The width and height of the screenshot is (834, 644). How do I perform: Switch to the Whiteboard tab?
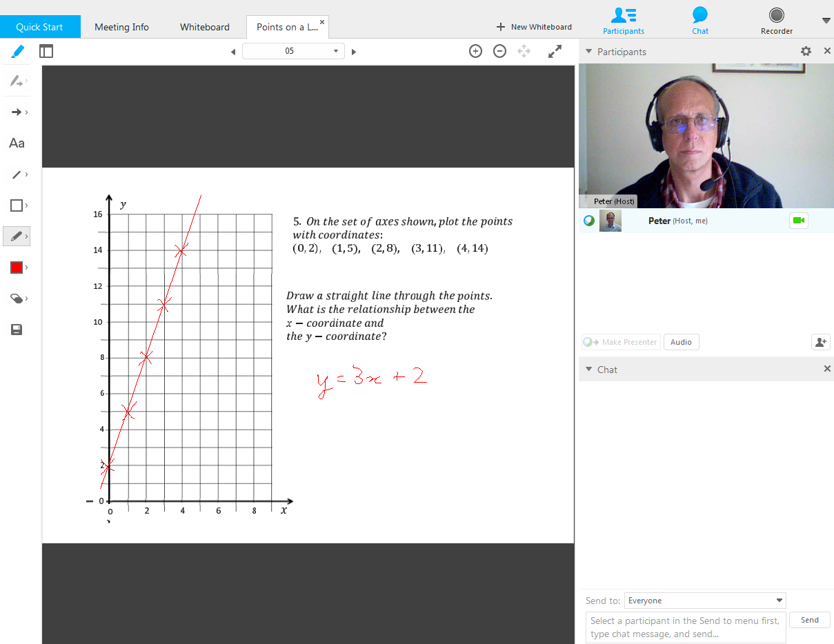tap(205, 27)
